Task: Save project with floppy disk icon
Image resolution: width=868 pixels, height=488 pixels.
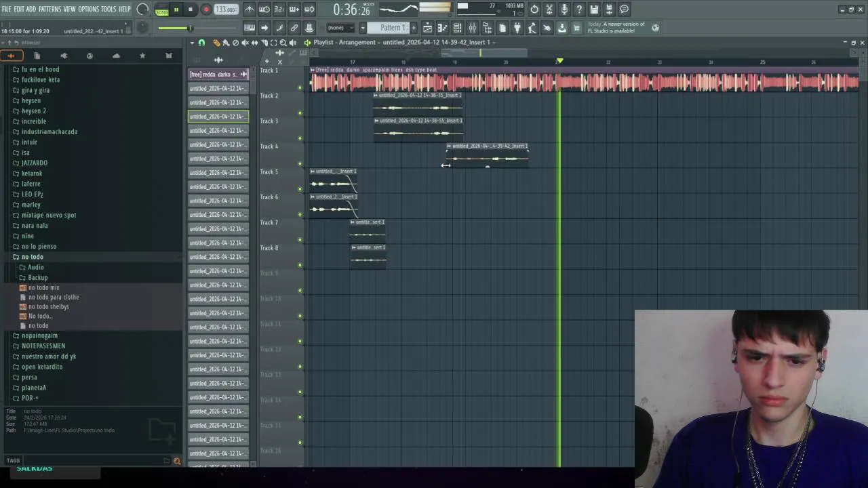Action: (x=594, y=9)
